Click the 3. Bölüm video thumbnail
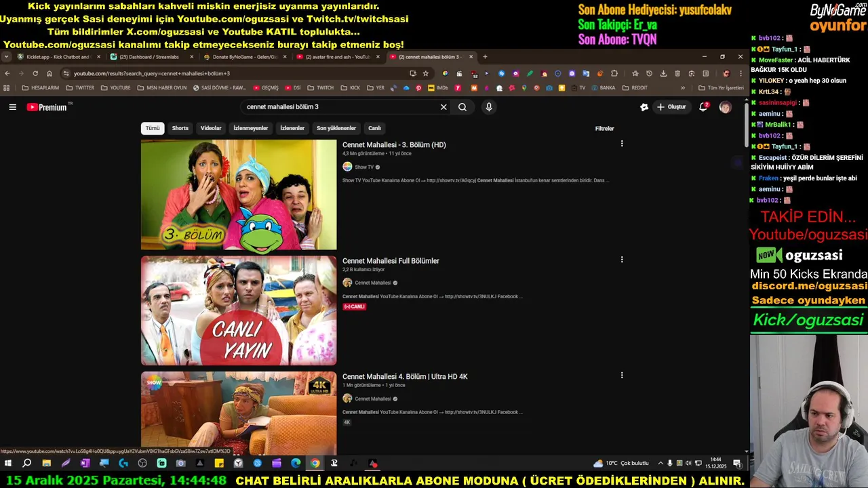Image resolution: width=868 pixels, height=488 pixels. [239, 195]
